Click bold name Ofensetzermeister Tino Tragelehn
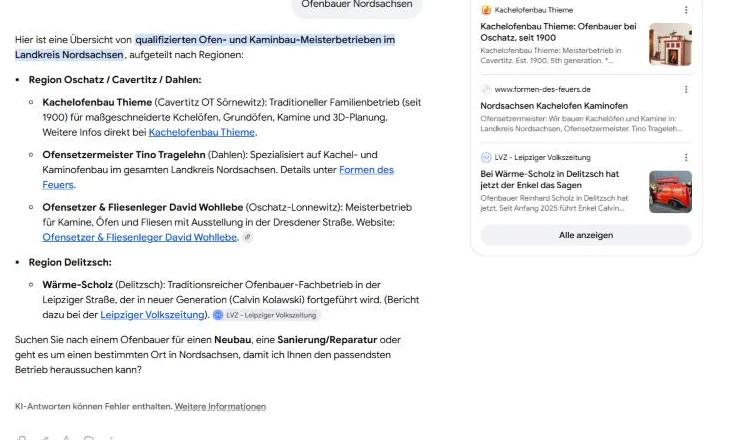This screenshot has width=740, height=440. [x=124, y=155]
